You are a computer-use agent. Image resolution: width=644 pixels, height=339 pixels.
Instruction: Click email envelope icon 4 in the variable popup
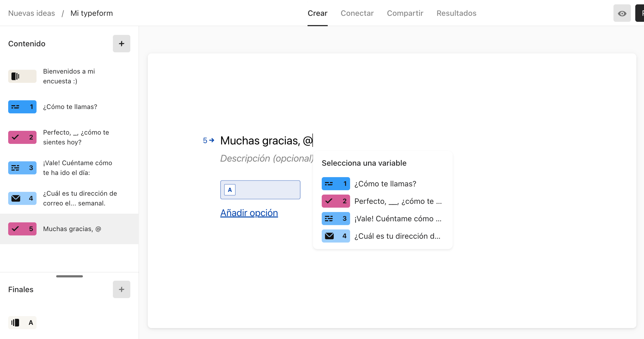(x=336, y=236)
